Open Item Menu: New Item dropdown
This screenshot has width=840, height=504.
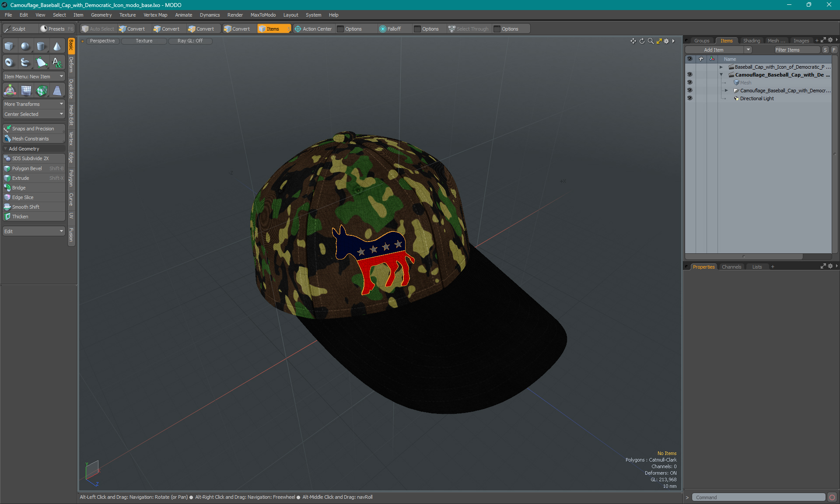coord(34,77)
